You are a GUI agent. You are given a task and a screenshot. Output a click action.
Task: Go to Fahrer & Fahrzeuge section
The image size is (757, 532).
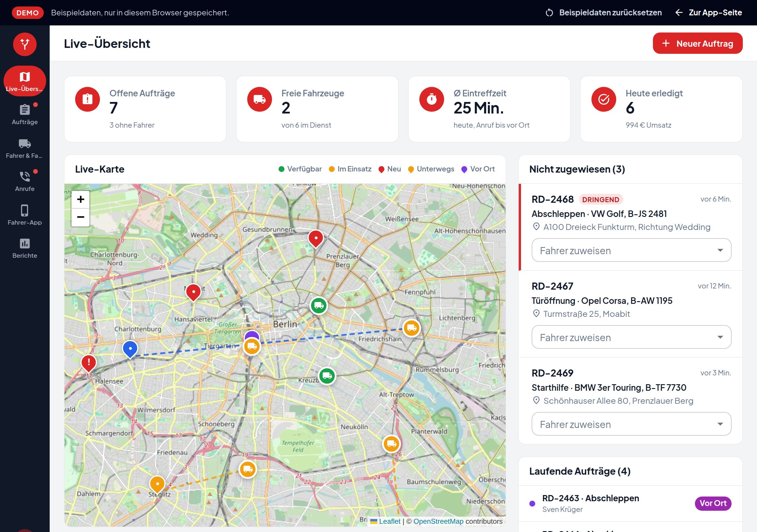25,148
